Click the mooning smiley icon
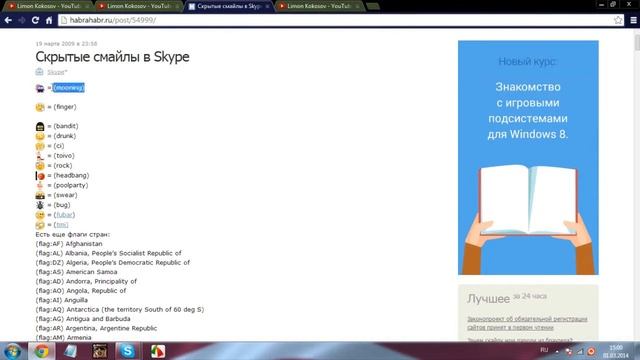The image size is (640, 360). [40, 88]
